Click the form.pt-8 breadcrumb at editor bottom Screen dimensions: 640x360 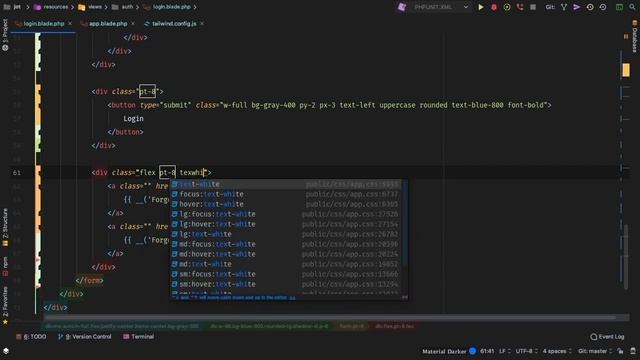pyautogui.click(x=351, y=326)
